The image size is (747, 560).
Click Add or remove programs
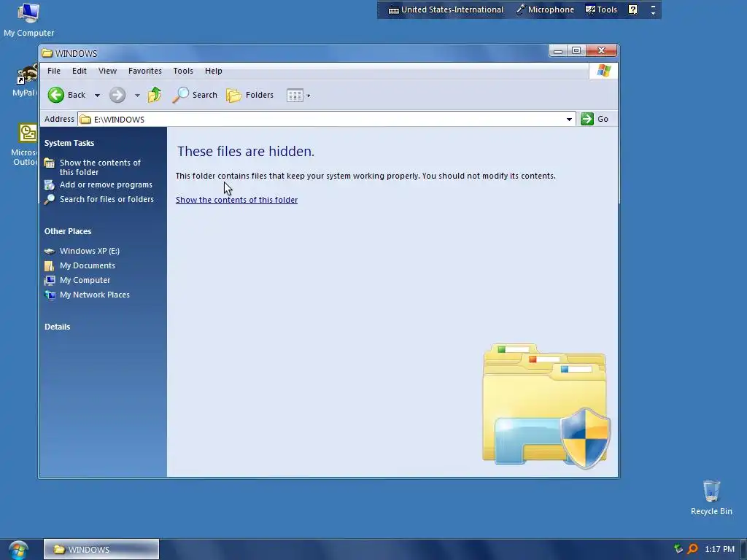[x=106, y=184]
